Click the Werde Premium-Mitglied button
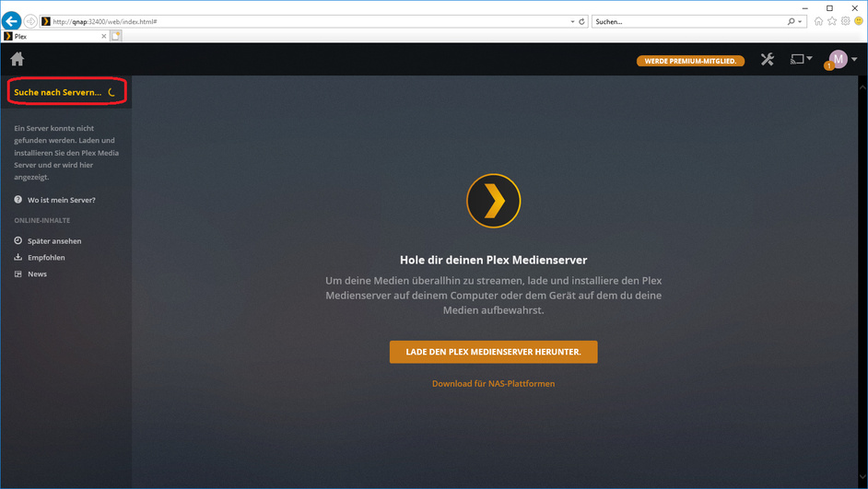The image size is (868, 489). 690,61
